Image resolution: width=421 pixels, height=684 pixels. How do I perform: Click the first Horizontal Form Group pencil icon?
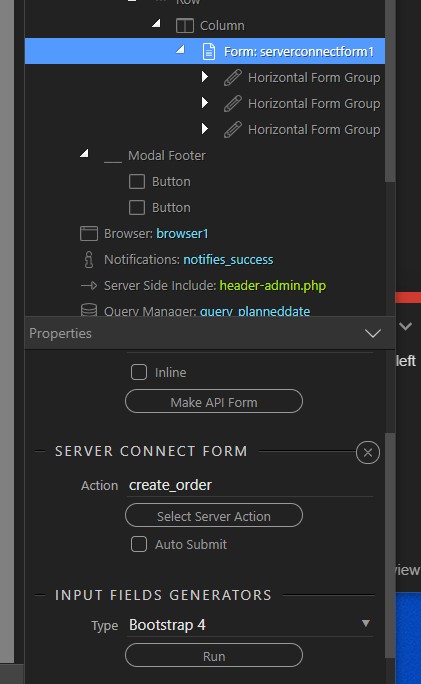[x=233, y=78]
